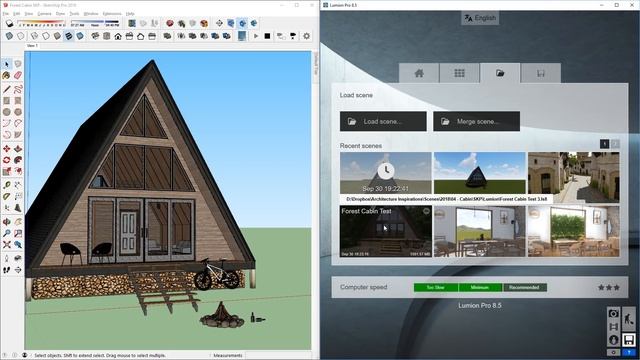Open the Tools menu in SketchUp
Viewport: 640px width, 360px height.
(x=74, y=14)
